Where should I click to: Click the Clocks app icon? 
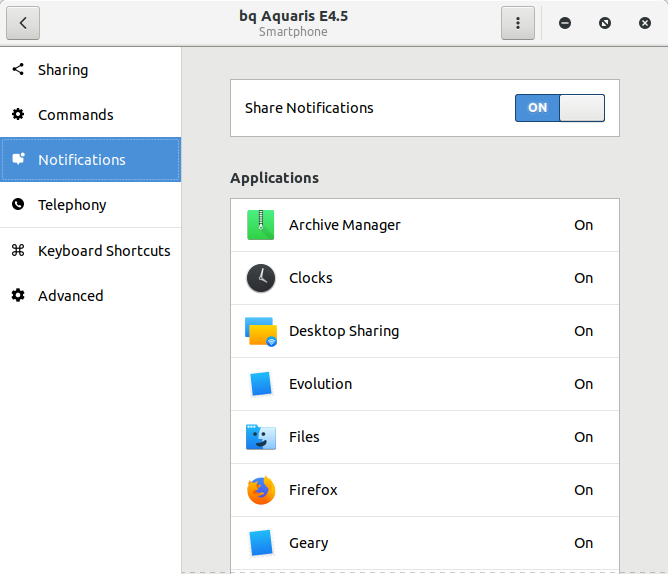pyautogui.click(x=260, y=278)
